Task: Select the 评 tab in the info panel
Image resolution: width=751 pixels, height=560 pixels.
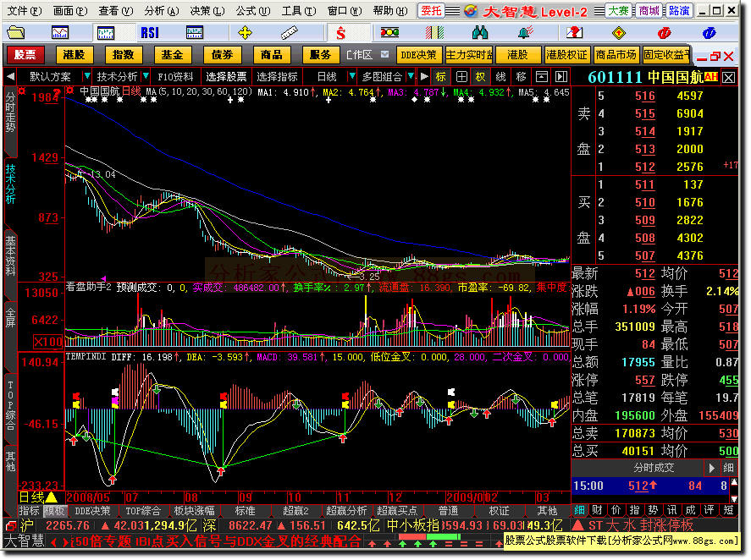Action: (709, 510)
